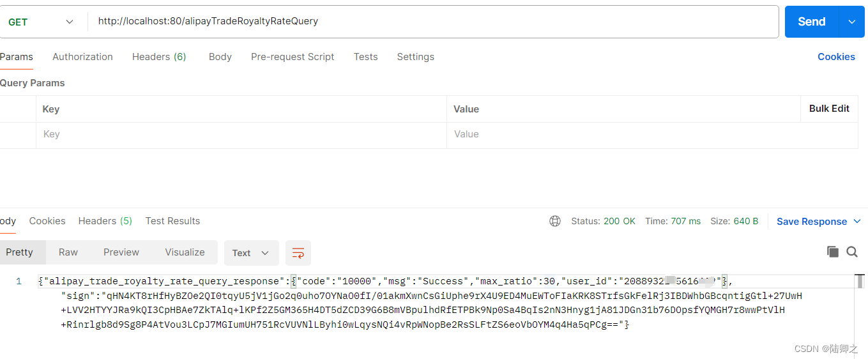Open the Headers (6) request tab

tap(159, 57)
